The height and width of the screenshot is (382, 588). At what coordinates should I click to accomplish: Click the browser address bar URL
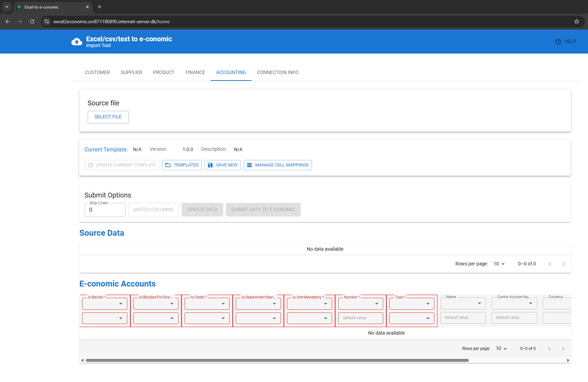(x=112, y=21)
